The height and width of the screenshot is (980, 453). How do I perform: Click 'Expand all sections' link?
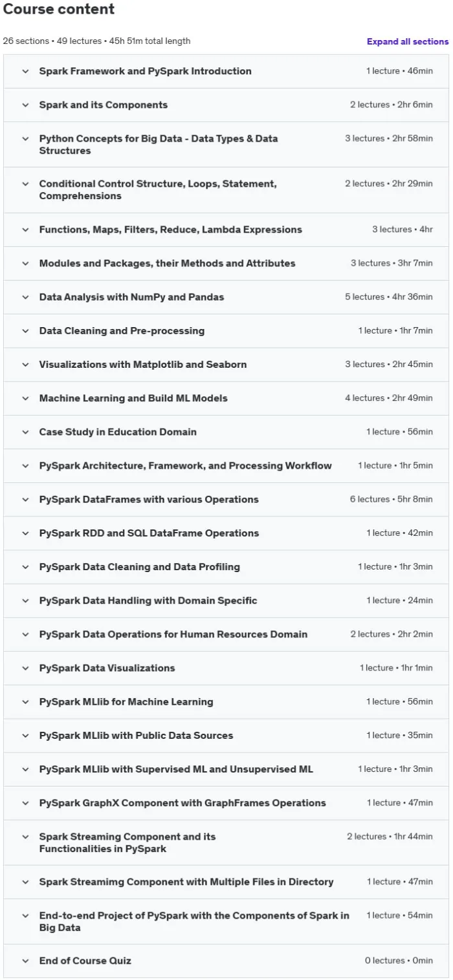[x=407, y=41]
